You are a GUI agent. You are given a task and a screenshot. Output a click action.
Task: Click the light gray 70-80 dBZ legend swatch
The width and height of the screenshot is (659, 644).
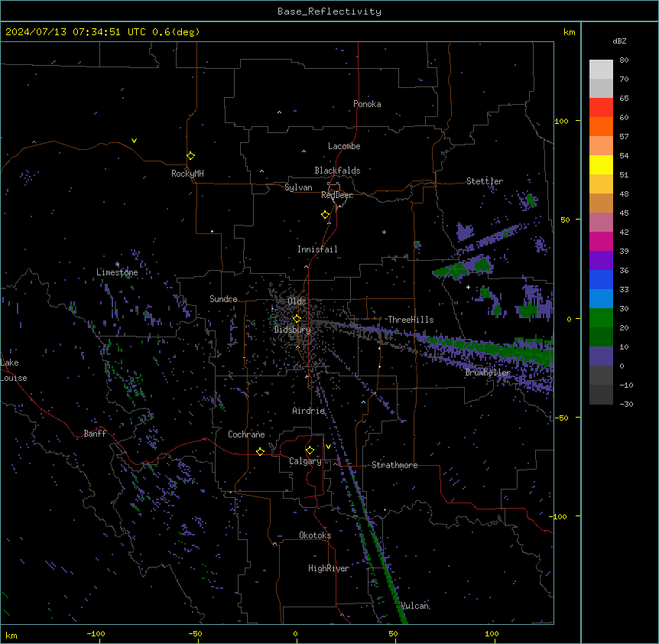coord(601,69)
